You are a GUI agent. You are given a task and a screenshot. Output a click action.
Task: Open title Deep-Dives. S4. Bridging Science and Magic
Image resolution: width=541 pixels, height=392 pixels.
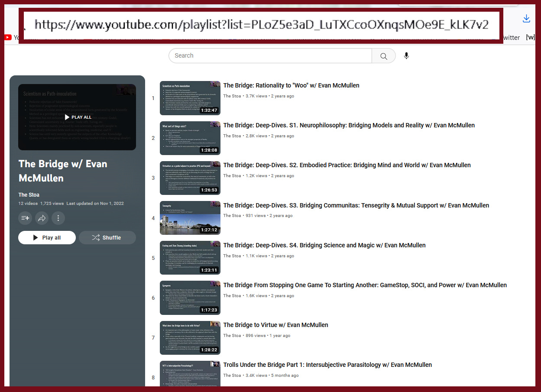point(324,245)
